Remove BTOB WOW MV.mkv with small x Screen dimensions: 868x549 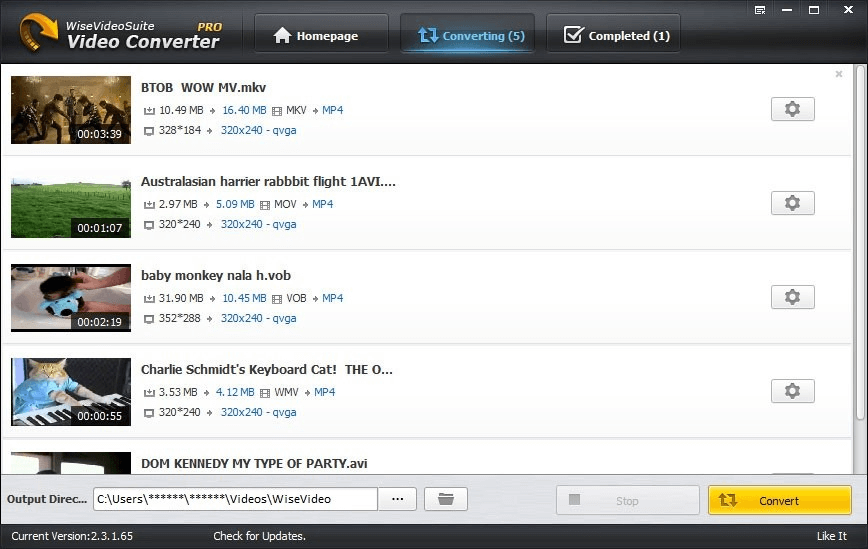coord(839,74)
